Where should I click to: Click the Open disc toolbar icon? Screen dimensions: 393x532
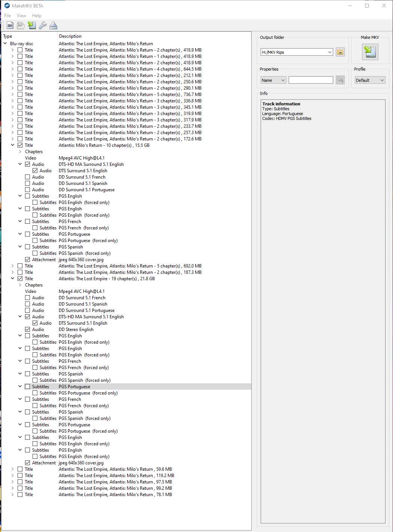21,25
